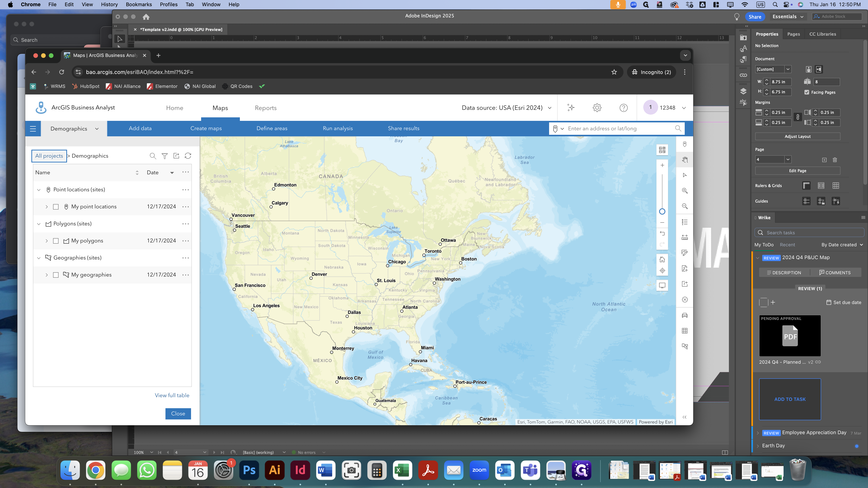Click the car traffic icon in map toolbar
This screenshot has width=868, height=488.
pyautogui.click(x=685, y=315)
